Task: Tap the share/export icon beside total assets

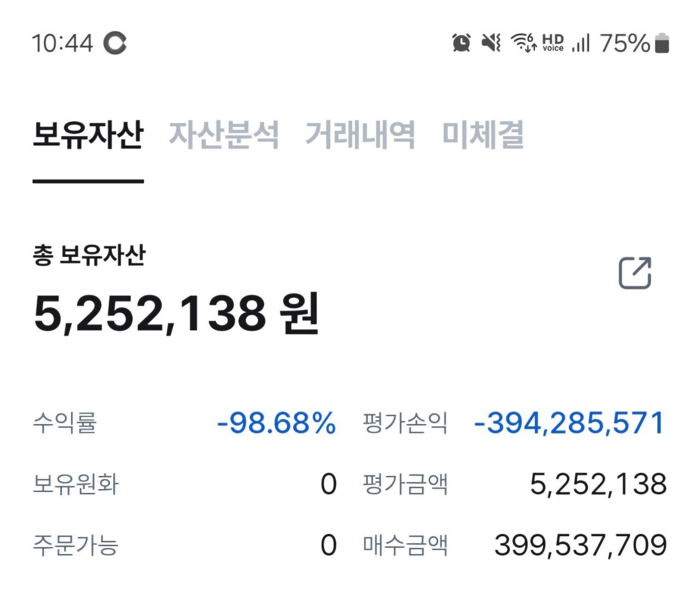Action: point(635,272)
